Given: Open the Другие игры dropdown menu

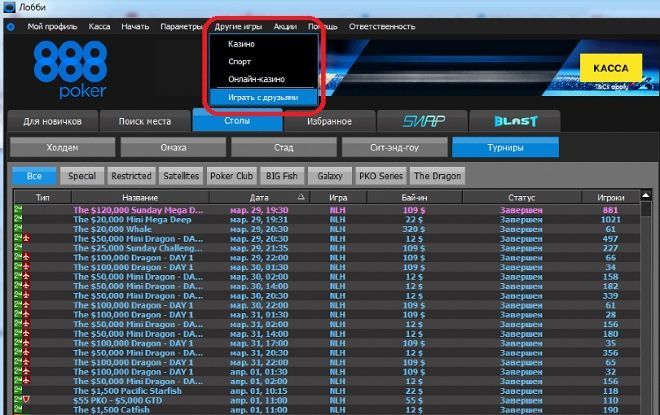Looking at the screenshot, I should 239,26.
